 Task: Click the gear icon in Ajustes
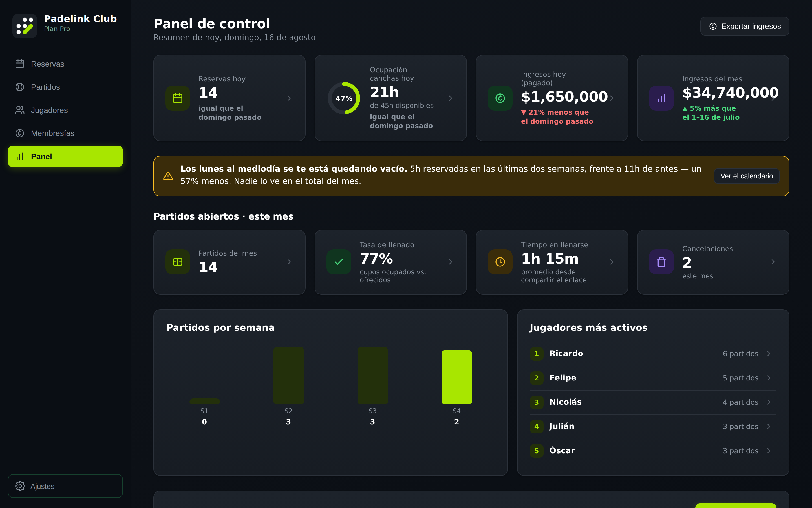(x=20, y=486)
